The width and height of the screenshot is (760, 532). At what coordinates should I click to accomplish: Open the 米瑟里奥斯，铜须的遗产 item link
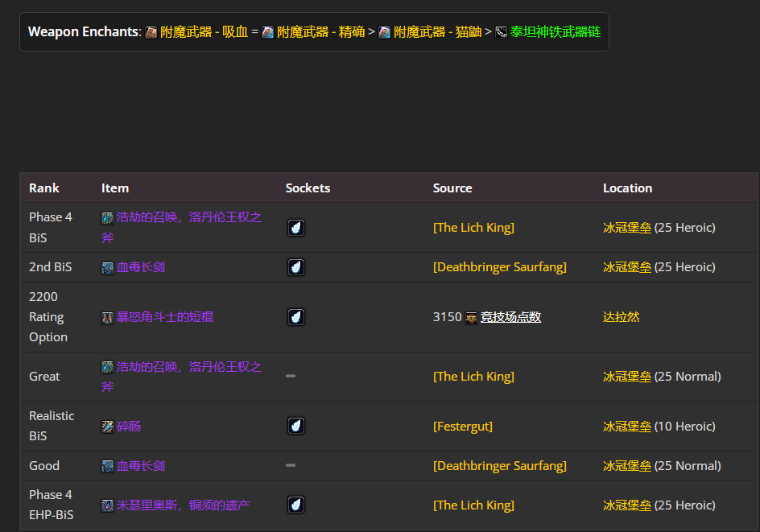coord(183,505)
